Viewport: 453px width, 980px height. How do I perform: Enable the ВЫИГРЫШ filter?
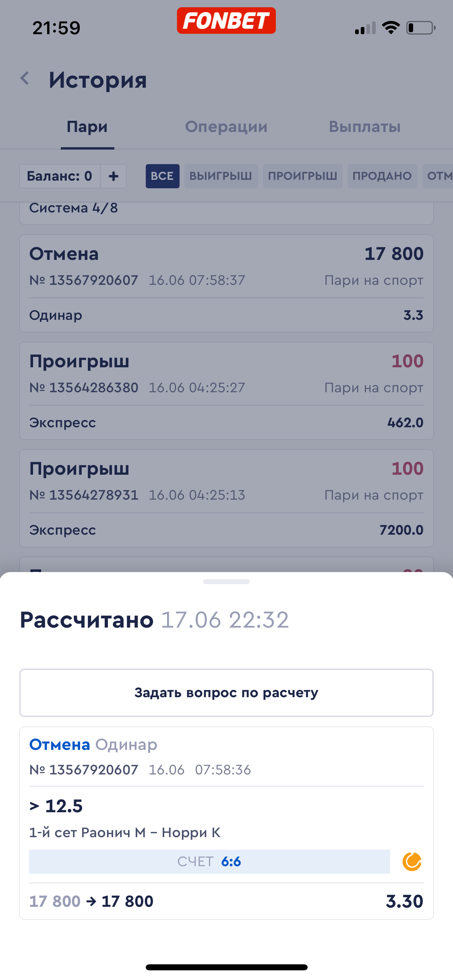coord(221,176)
